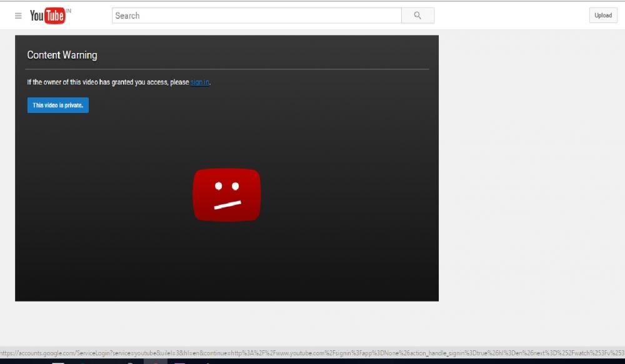Select the highlighted active taskbar app
The height and width of the screenshot is (364, 625).
point(155,362)
